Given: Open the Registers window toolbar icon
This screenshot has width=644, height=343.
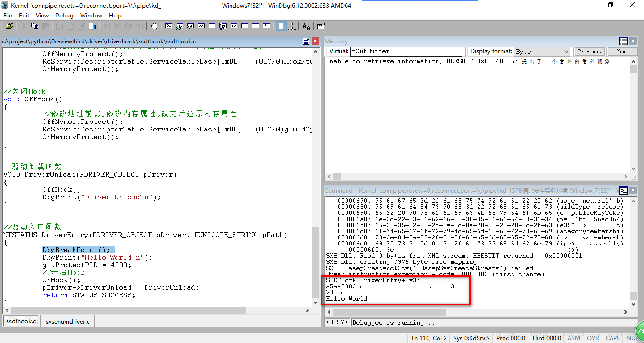Looking at the screenshot, I should click(201, 26).
